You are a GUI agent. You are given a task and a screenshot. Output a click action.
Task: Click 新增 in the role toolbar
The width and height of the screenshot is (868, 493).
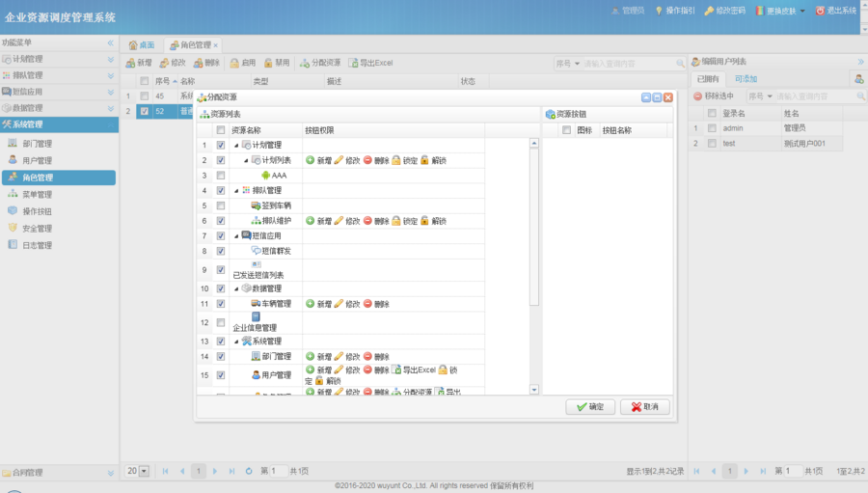click(x=139, y=63)
